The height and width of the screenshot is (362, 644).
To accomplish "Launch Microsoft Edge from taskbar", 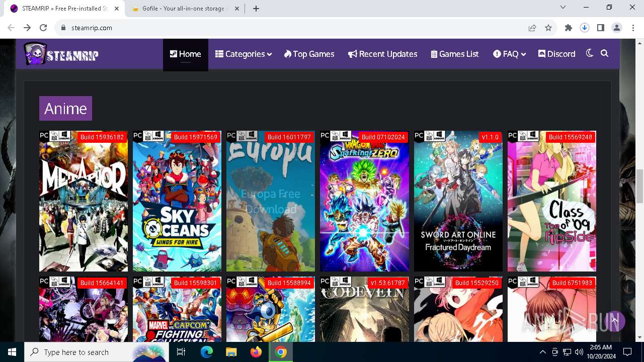I will pos(207,352).
